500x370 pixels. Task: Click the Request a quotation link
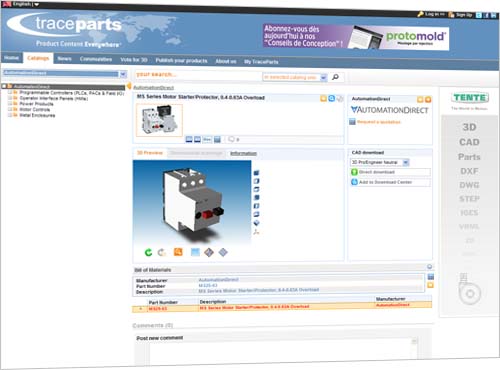[379, 122]
